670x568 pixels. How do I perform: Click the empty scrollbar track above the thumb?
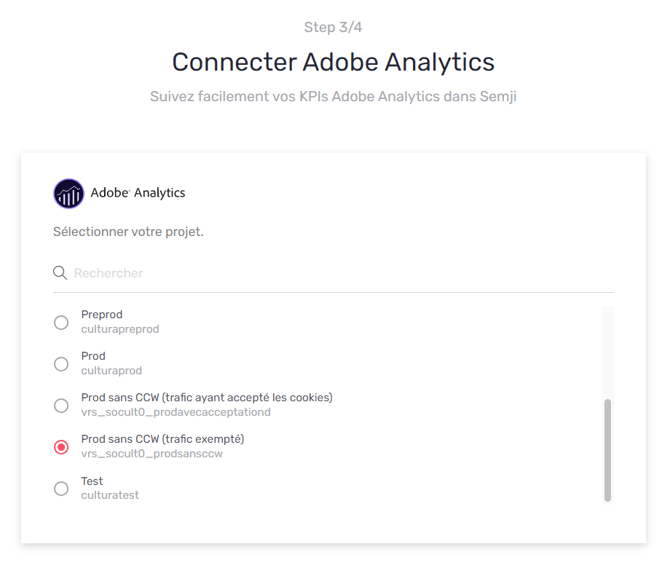click(608, 352)
